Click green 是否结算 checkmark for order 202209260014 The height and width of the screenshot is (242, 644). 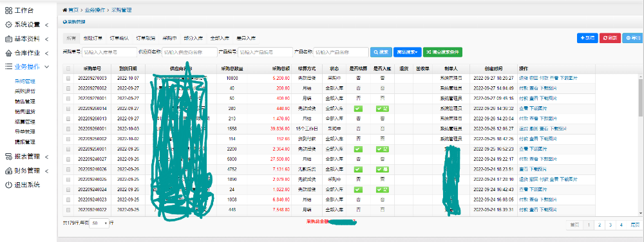click(x=358, y=108)
